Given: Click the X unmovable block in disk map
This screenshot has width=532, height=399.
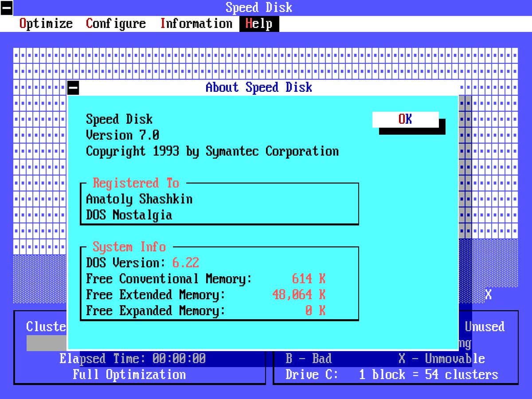Looking at the screenshot, I should pos(488,295).
